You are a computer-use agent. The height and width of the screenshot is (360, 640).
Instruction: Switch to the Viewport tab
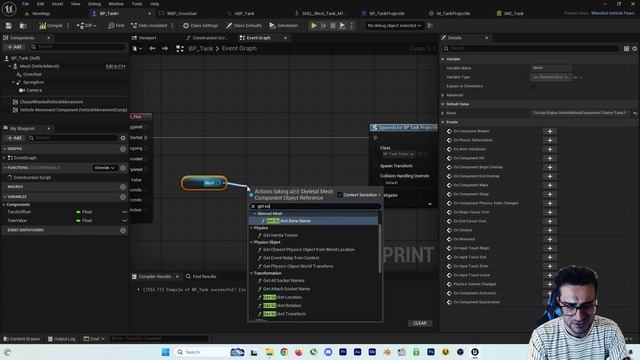tap(147, 38)
